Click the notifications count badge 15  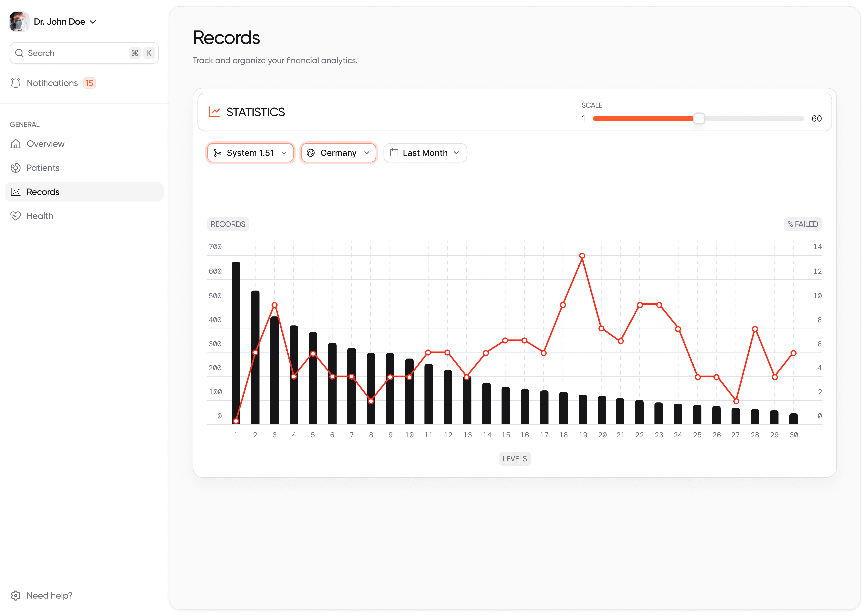click(89, 83)
